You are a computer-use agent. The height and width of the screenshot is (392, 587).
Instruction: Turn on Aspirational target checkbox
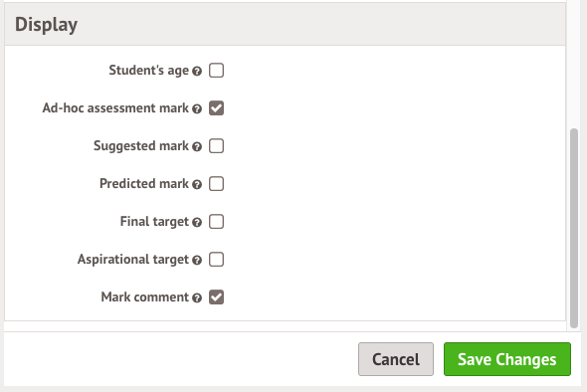click(216, 260)
